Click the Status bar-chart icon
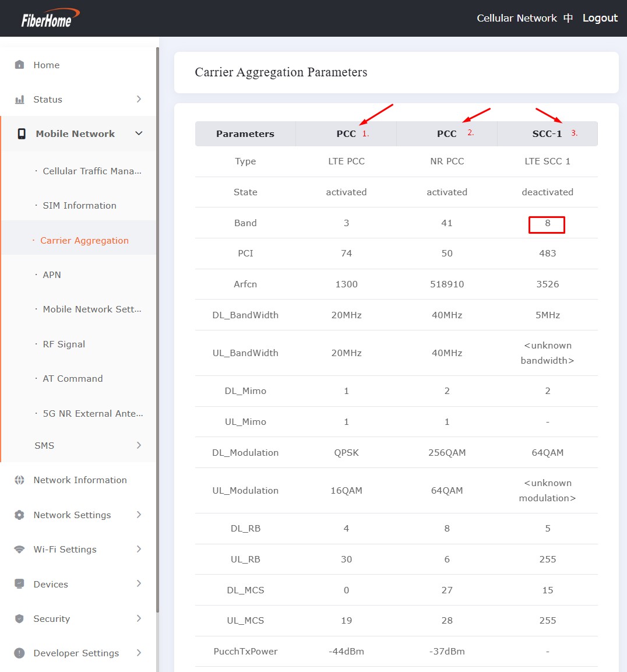The height and width of the screenshot is (672, 627). click(19, 100)
